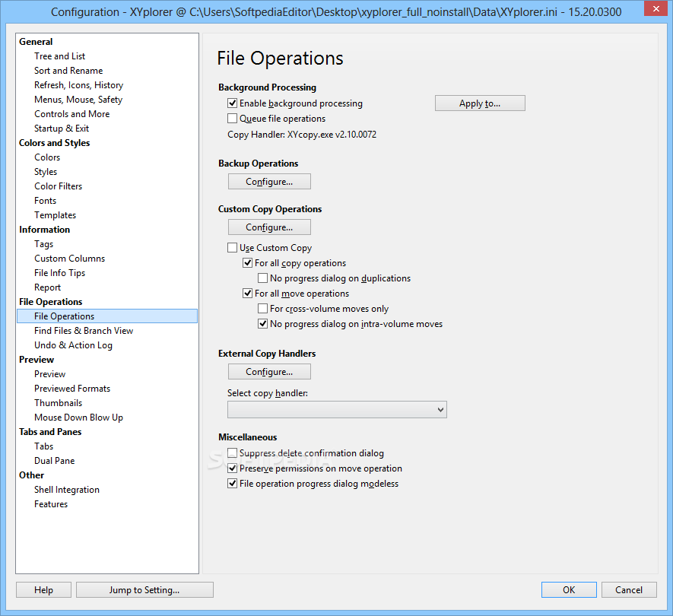
Task: Enable Queue file operations checkbox
Action: coord(232,118)
